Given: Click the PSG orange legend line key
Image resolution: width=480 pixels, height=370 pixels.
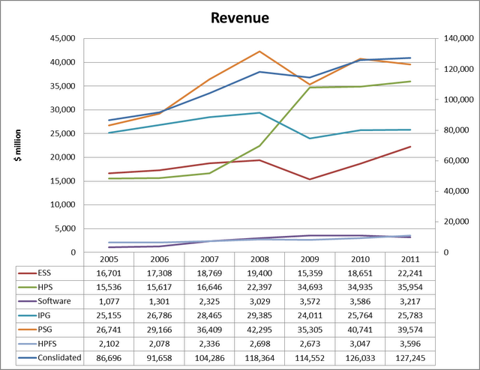Looking at the screenshot, I should point(27,330).
